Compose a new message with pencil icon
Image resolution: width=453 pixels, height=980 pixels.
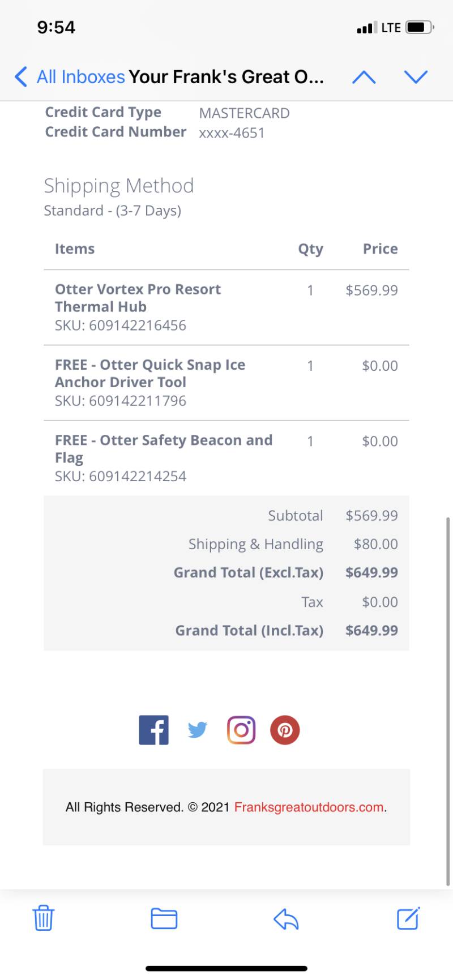tap(408, 918)
